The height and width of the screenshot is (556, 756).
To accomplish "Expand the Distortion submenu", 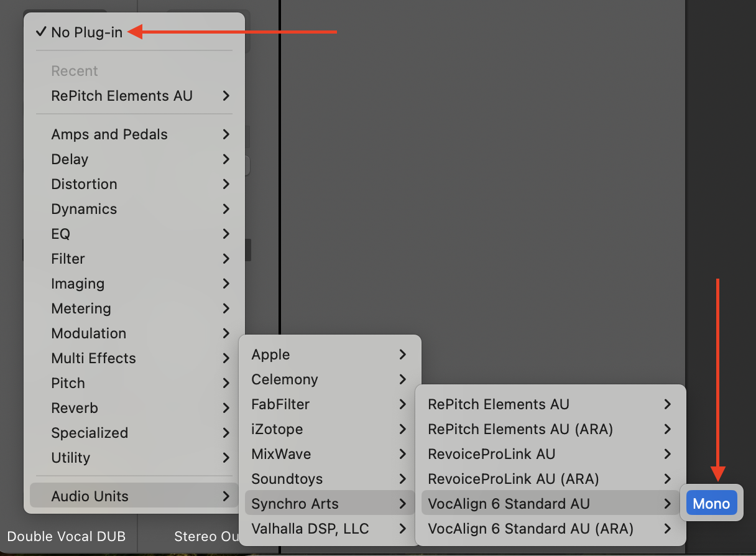I will tap(84, 184).
